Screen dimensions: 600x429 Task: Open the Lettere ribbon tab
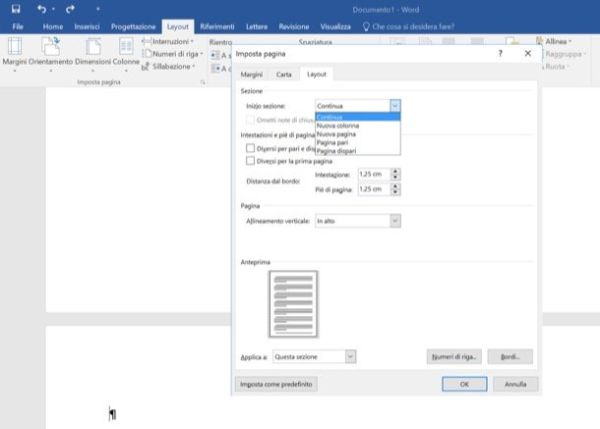coord(256,27)
